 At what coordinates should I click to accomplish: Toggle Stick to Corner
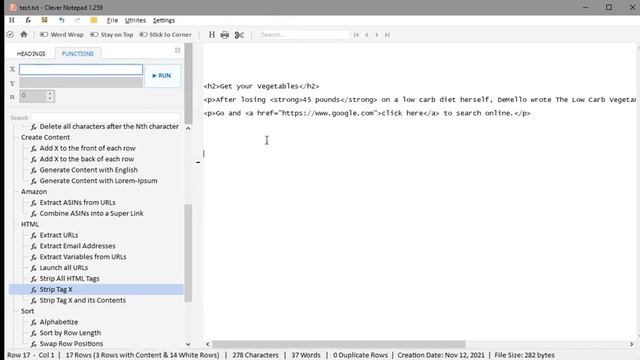pos(165,35)
